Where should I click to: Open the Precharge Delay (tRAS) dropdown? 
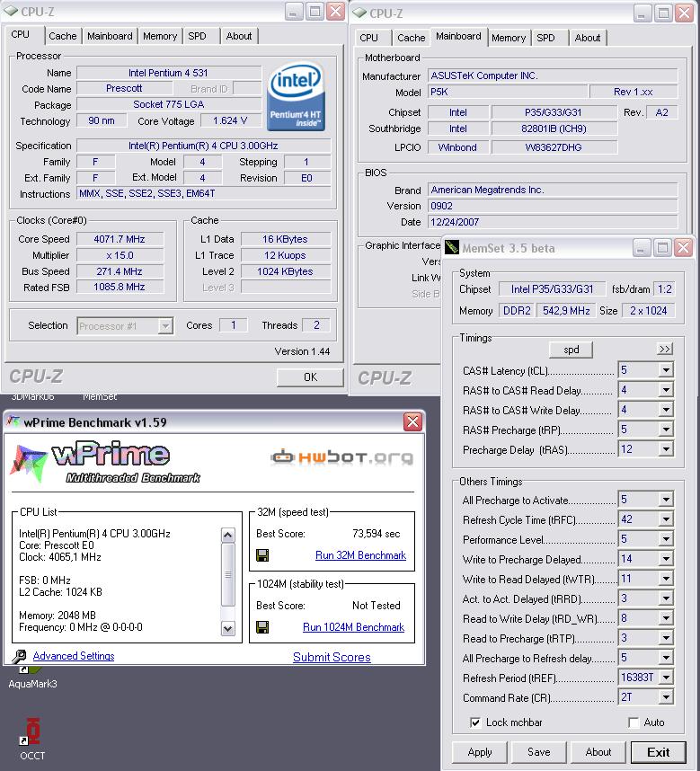[x=666, y=449]
